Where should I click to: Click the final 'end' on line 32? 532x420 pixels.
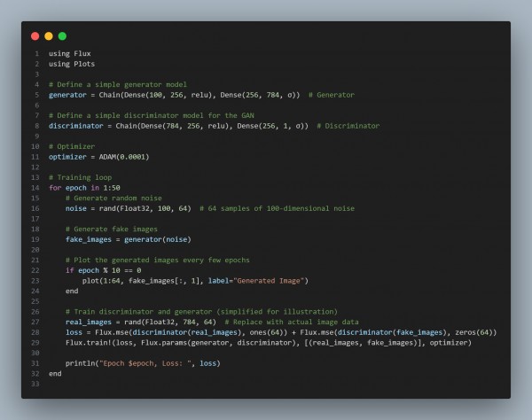55,374
